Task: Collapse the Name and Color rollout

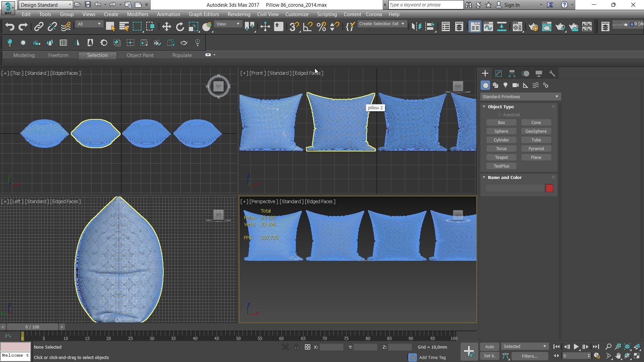Action: 504,177
